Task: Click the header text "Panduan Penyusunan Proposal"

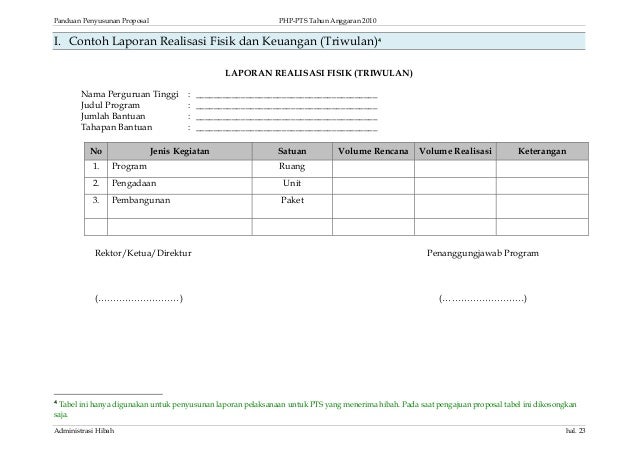Action: [102, 21]
